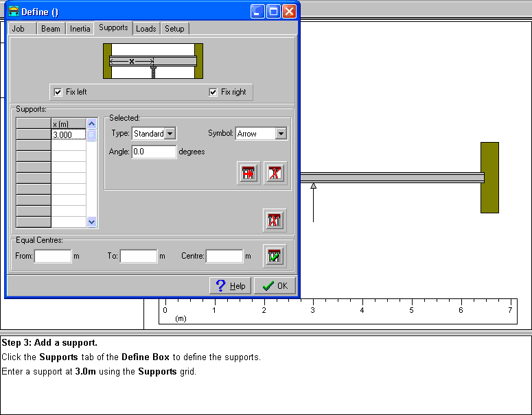Switch to the Loads tab
This screenshot has height=415, width=532.
click(x=146, y=29)
